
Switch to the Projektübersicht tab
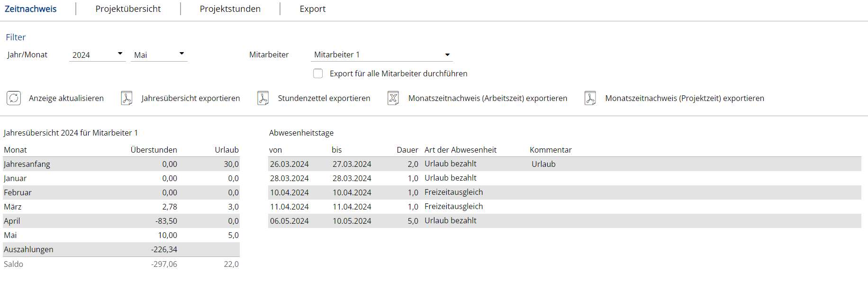(128, 9)
